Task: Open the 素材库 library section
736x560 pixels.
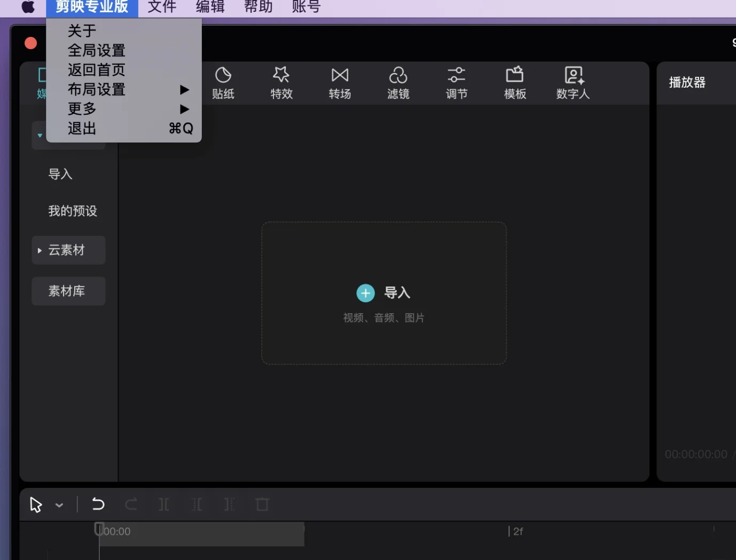Action: 68,291
